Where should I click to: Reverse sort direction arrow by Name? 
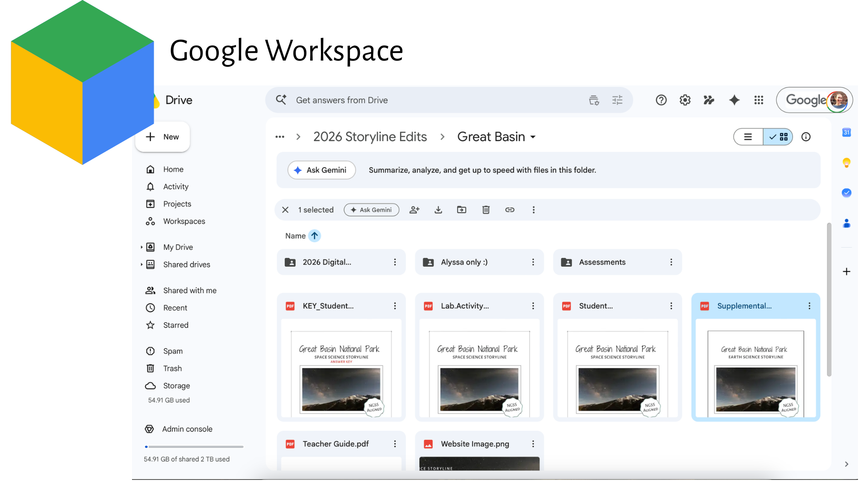(315, 236)
